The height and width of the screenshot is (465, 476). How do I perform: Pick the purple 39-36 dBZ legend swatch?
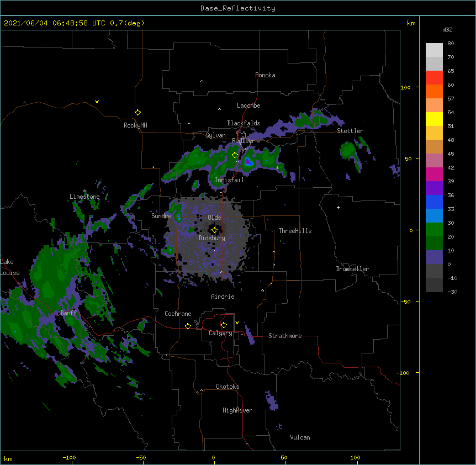coord(434,188)
